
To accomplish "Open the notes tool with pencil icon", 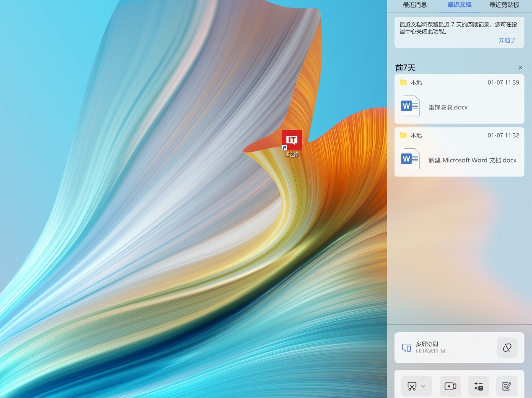I will coord(506,385).
